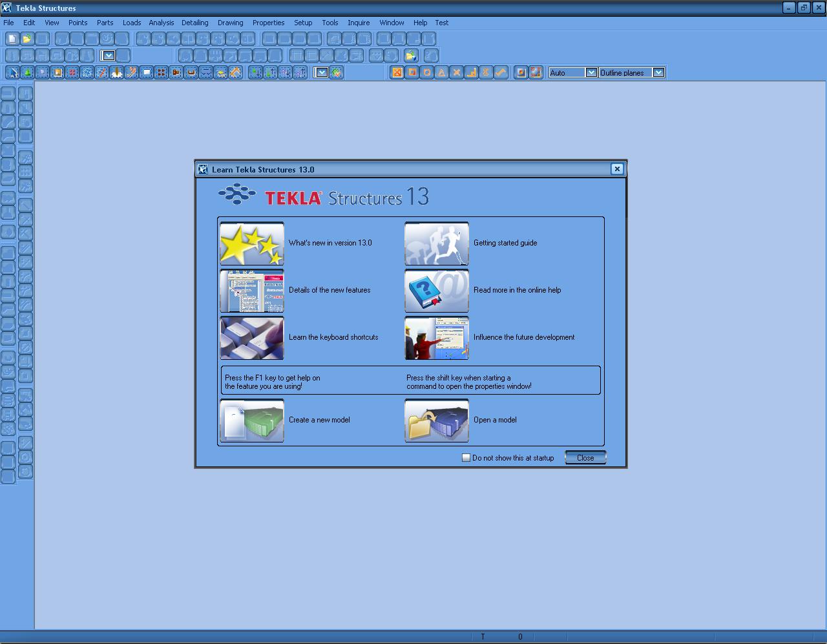Viewport: 827px width, 644px height.
Task: Open the Parts menu
Action: point(105,23)
